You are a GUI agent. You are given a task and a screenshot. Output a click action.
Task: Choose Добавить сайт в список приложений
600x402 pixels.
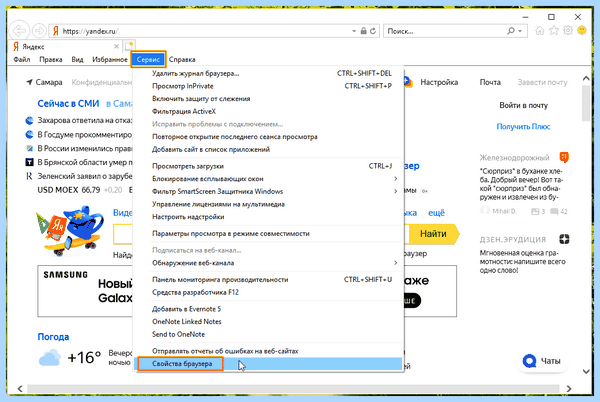pyautogui.click(x=269, y=149)
